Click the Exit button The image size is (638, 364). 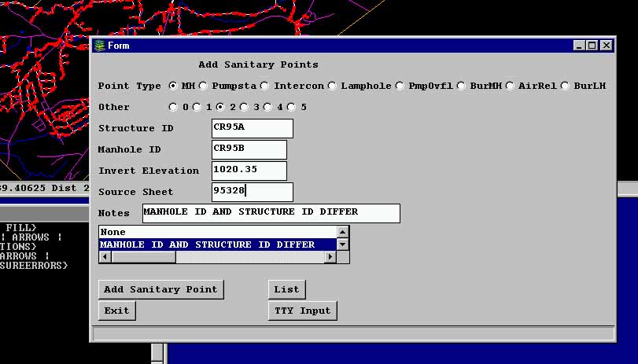pos(116,311)
